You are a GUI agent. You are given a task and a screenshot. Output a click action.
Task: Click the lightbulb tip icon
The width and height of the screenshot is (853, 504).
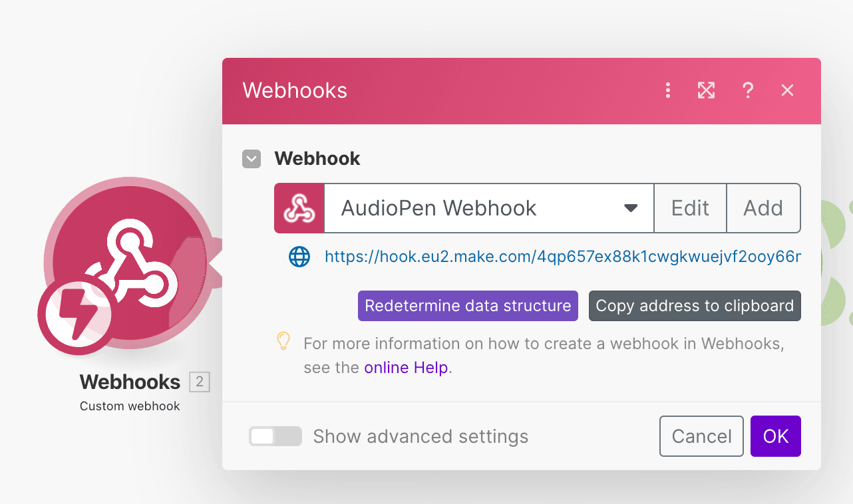tap(284, 342)
